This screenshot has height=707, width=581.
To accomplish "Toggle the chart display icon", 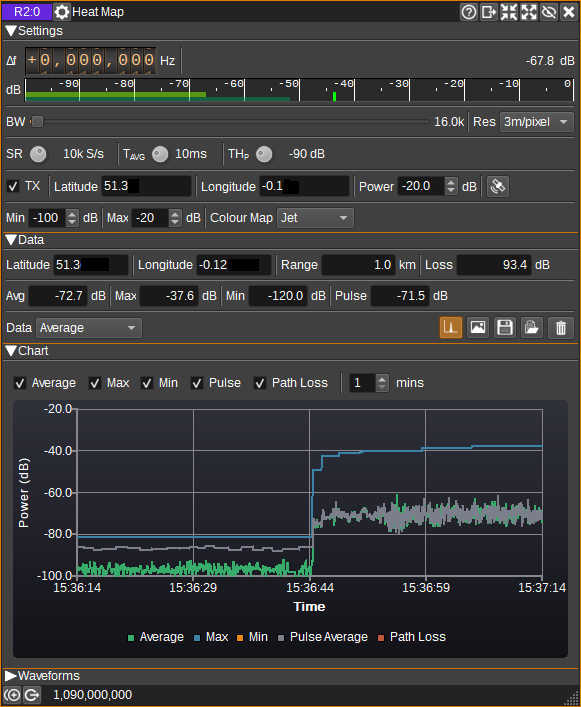I will (x=451, y=327).
